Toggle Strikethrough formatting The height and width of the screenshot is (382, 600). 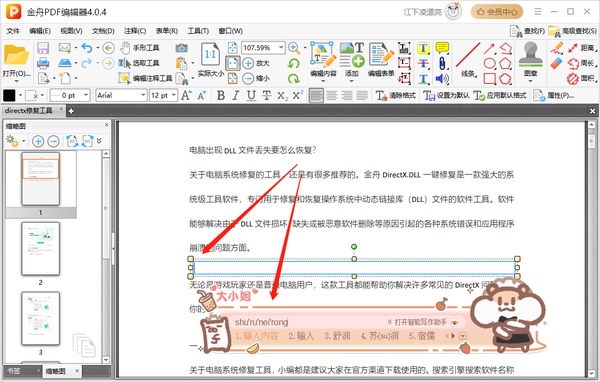tap(267, 95)
